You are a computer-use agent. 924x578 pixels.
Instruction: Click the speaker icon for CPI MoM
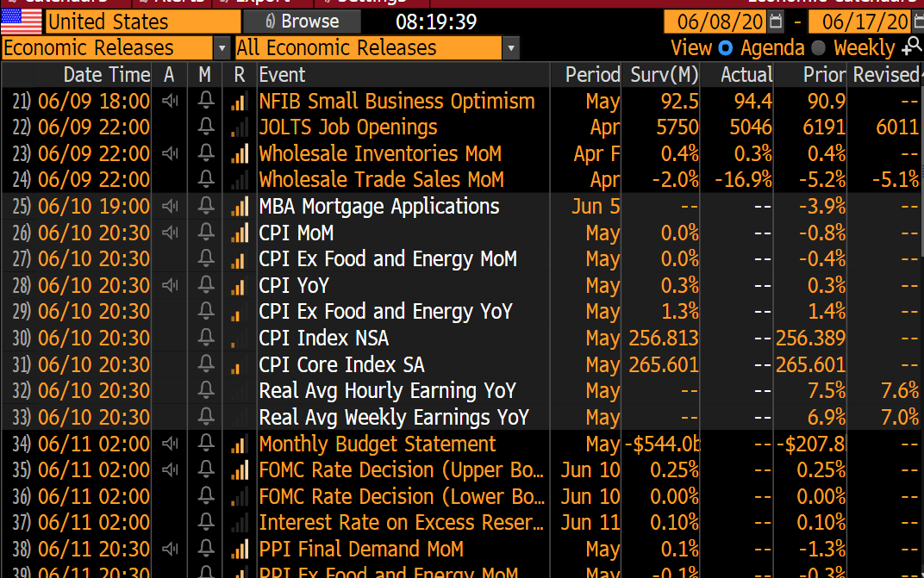point(170,233)
